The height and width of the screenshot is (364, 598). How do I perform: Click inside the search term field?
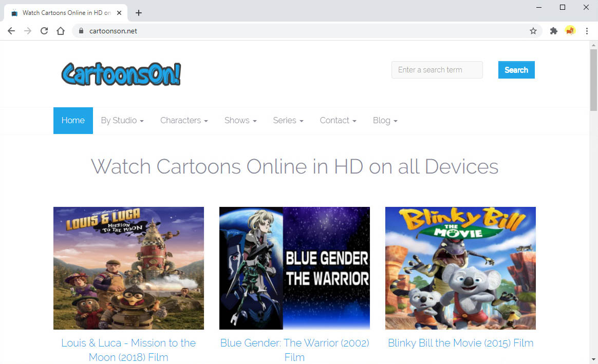click(x=437, y=70)
